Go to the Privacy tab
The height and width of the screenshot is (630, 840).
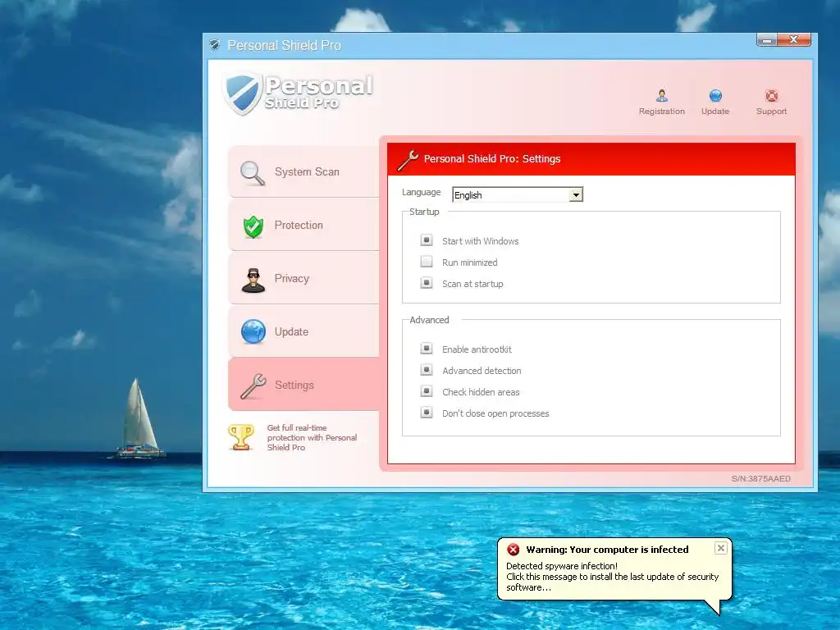click(304, 279)
